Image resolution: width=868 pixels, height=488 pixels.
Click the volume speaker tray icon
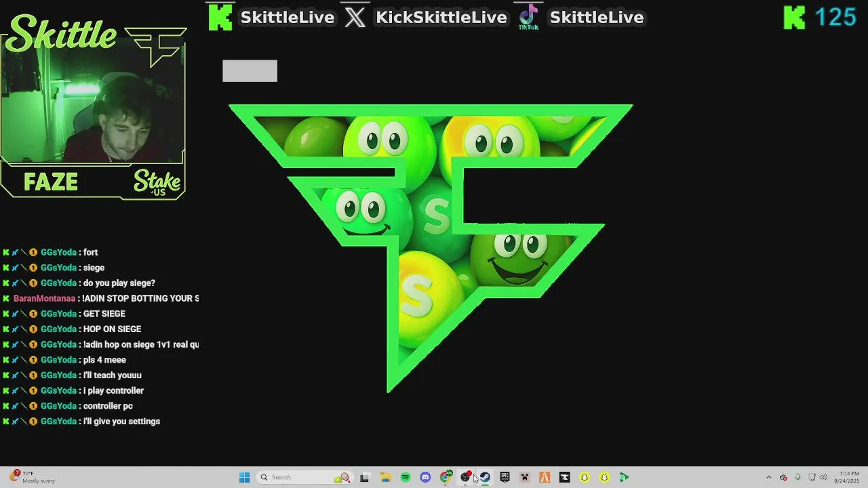click(x=823, y=477)
